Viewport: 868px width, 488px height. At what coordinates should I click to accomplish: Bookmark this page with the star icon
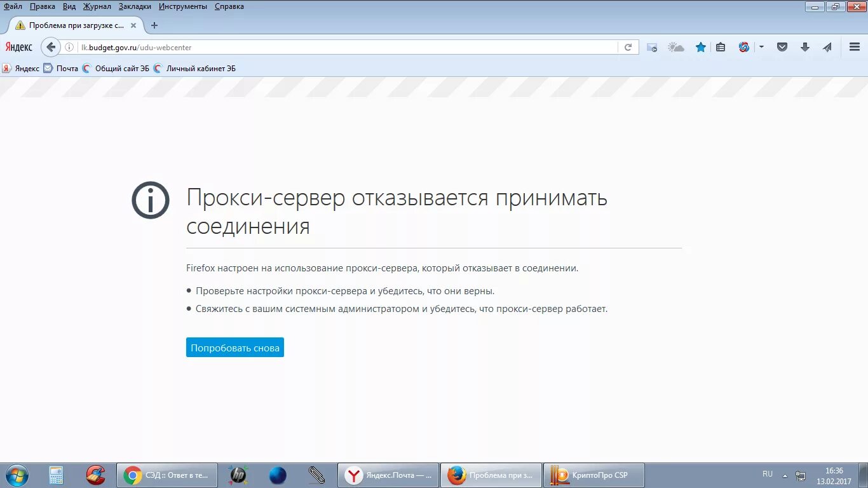tap(701, 47)
